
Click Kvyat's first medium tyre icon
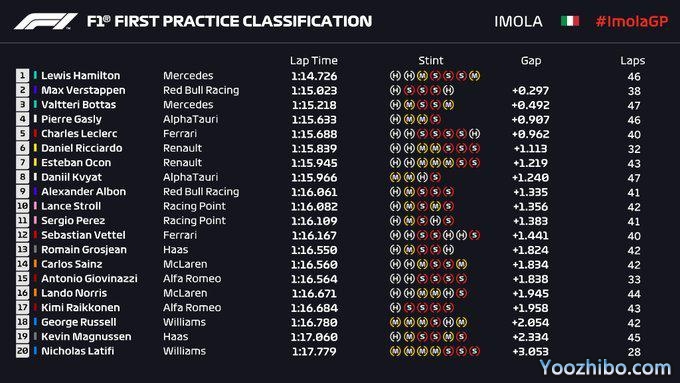(395, 177)
